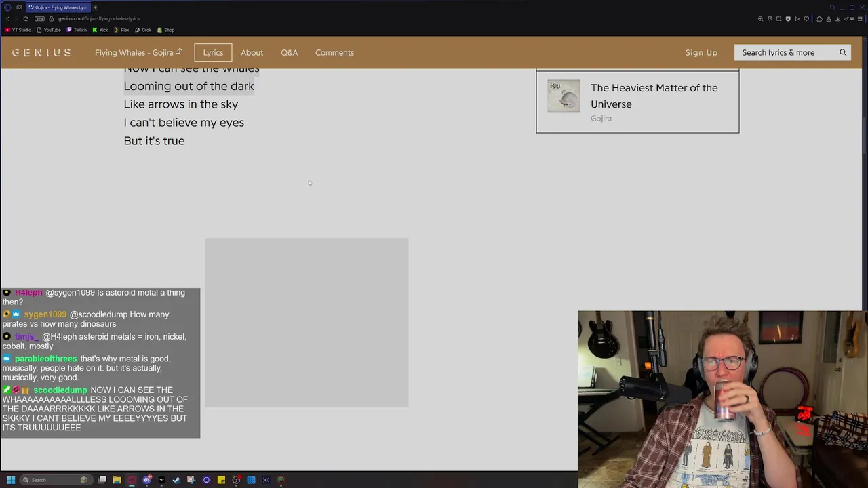The width and height of the screenshot is (868, 488).
Task: Click the Gojira artist name under the album
Action: click(x=601, y=118)
